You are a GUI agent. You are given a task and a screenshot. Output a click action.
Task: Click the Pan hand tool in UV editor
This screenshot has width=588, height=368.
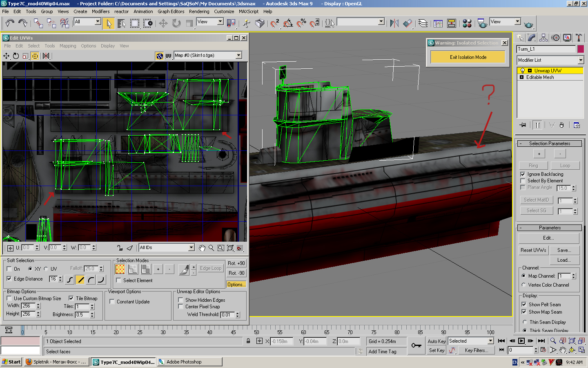[202, 248]
